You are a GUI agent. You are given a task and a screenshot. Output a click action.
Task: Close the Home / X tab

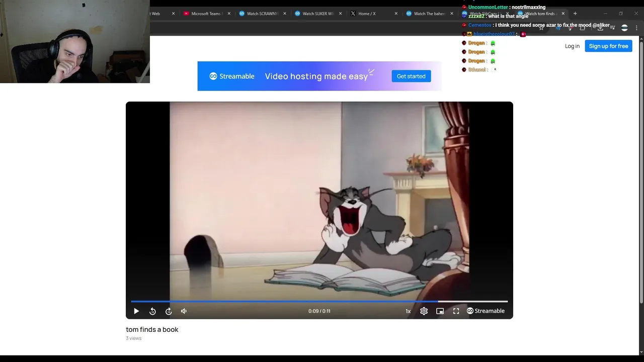396,14
